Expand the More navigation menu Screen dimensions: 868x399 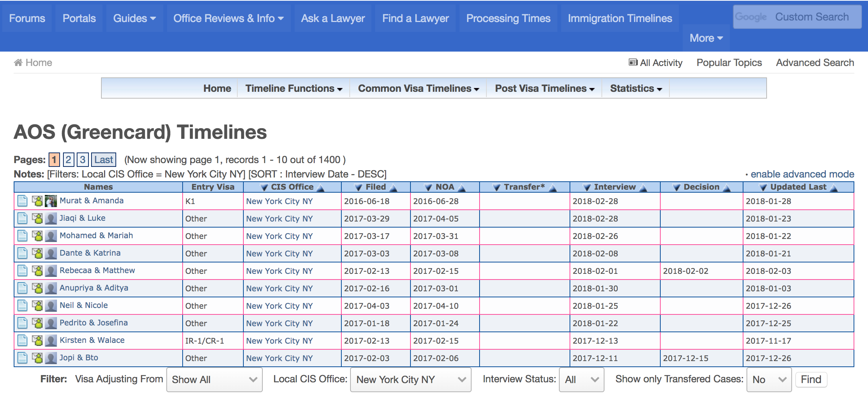click(x=706, y=38)
